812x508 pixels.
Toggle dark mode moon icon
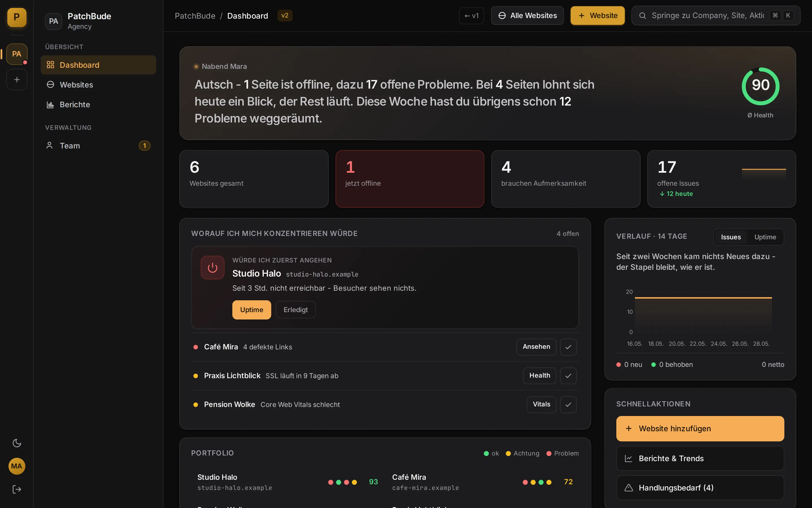click(17, 443)
